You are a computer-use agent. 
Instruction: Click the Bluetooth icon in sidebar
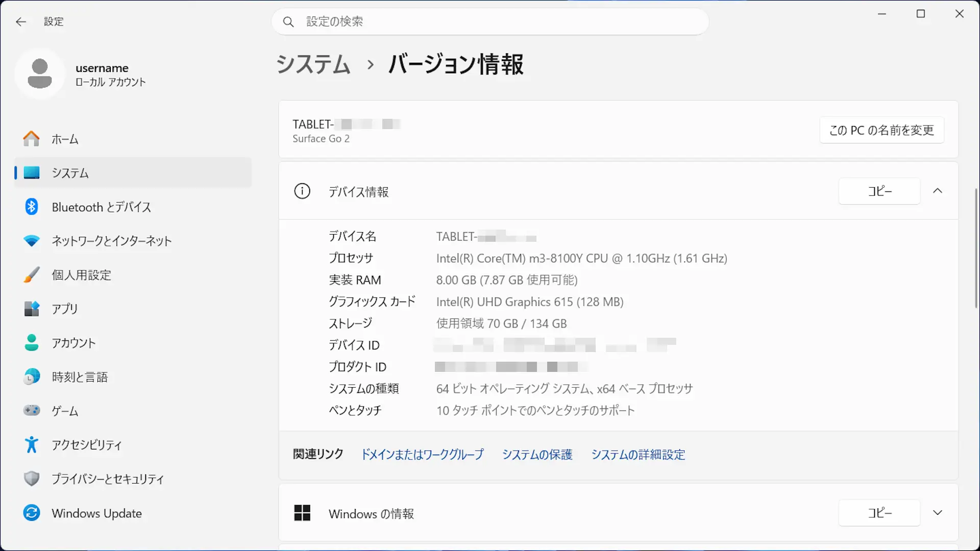click(32, 207)
